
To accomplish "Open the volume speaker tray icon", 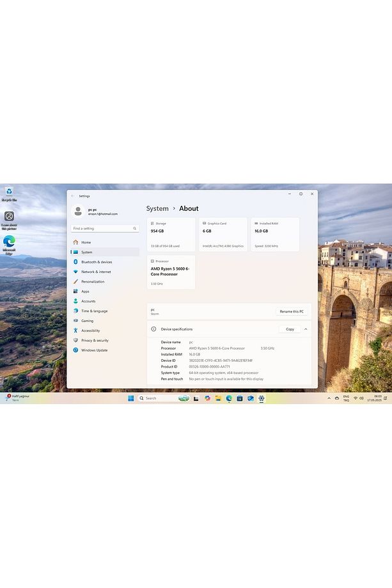I will pos(361,398).
